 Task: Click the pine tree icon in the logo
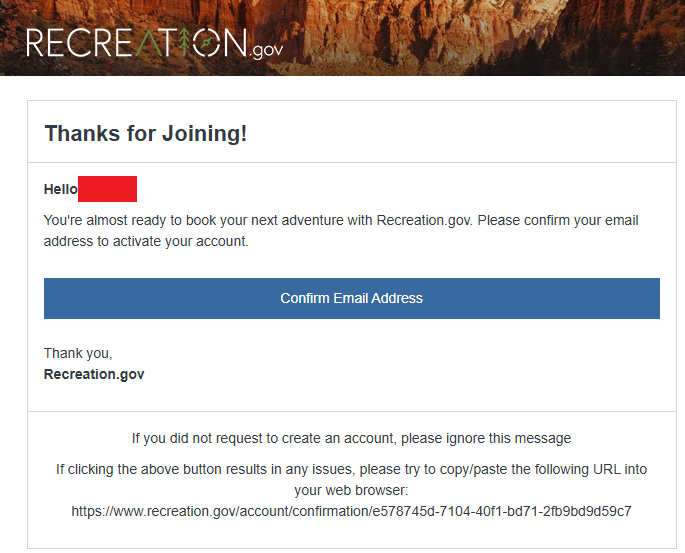click(x=185, y=42)
